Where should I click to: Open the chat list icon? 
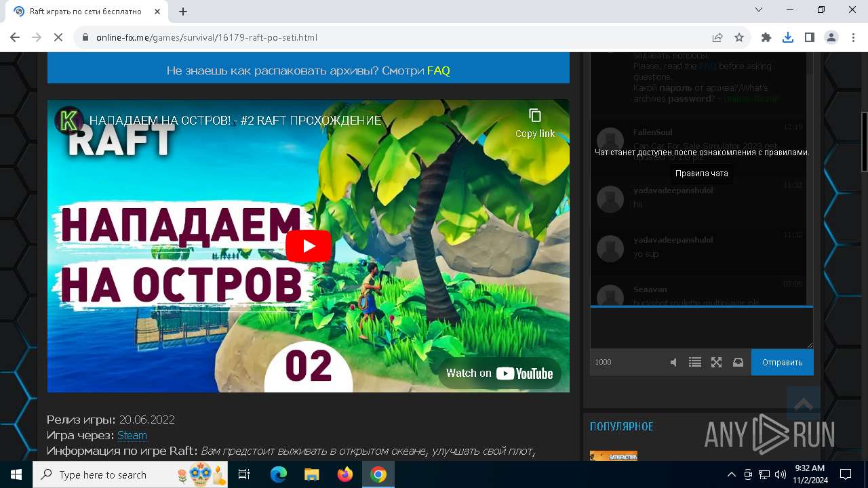(x=695, y=363)
